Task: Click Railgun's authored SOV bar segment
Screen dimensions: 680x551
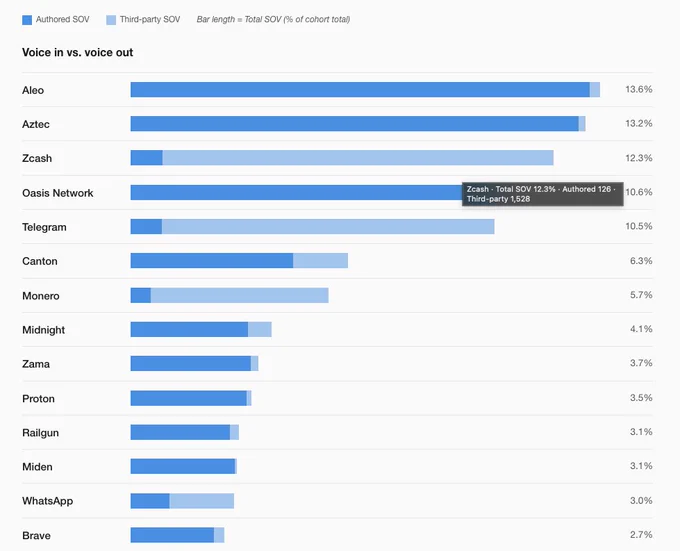Action: (180, 432)
